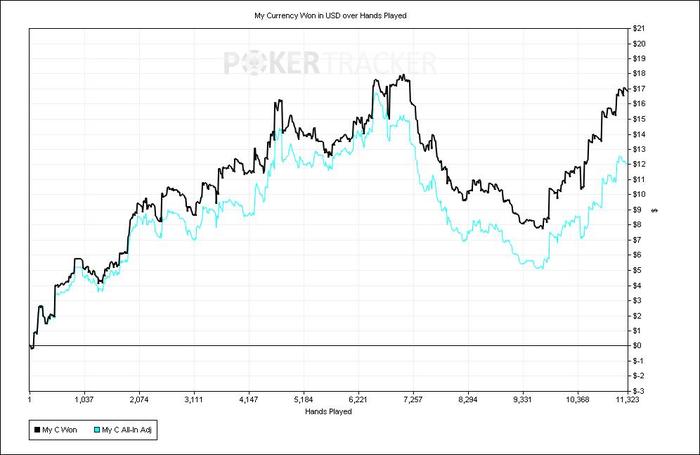Viewport: 700px width, 455px height.
Task: Click the x-axis tick label 1,037
Action: (x=84, y=399)
